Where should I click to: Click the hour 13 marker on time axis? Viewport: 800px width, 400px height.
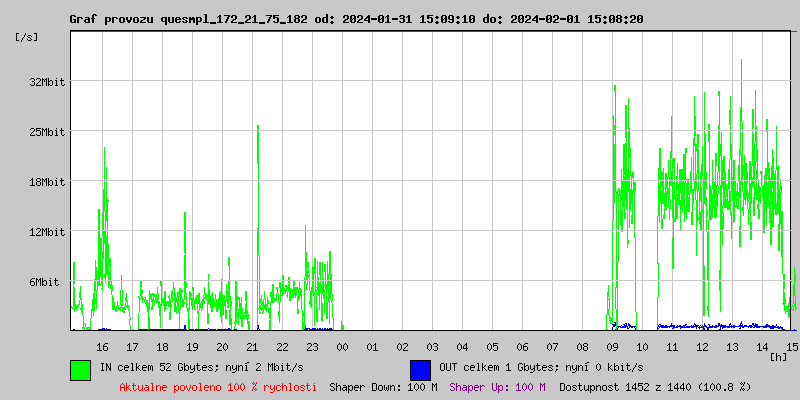tap(732, 346)
